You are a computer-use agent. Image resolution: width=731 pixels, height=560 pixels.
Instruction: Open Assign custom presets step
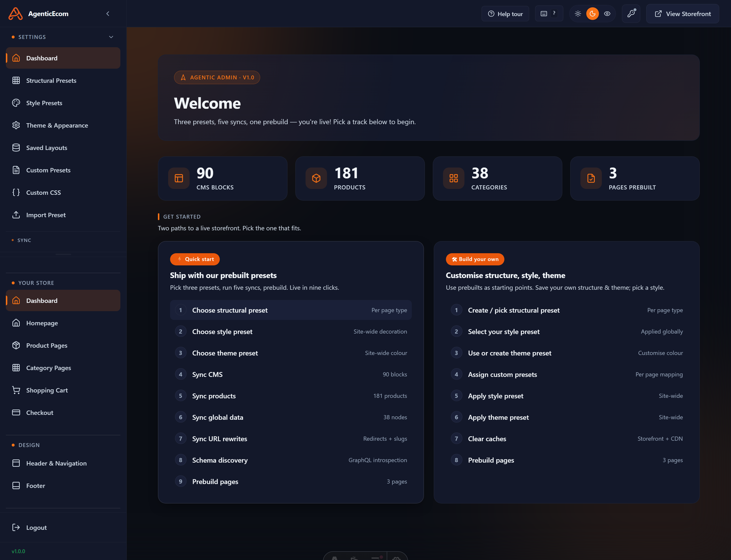[x=567, y=374]
